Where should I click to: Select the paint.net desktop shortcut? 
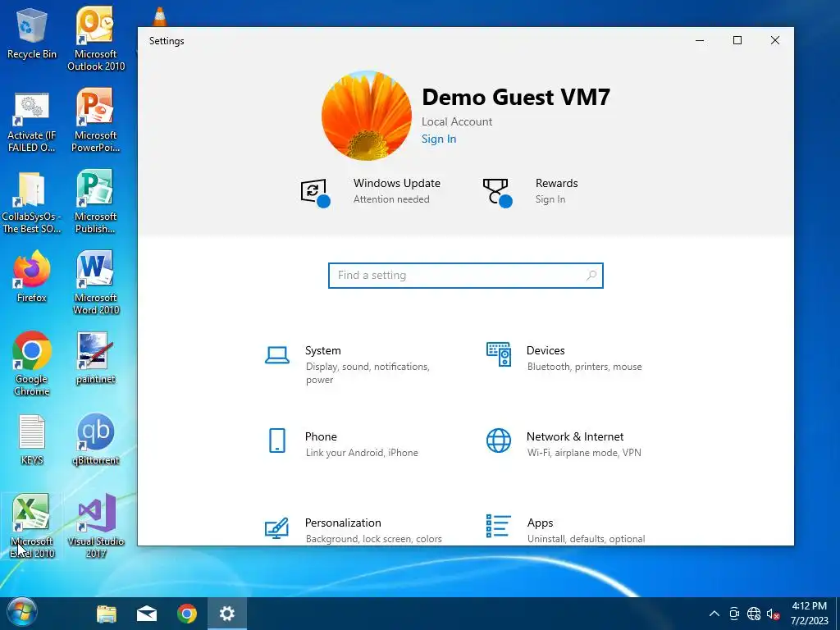96,358
